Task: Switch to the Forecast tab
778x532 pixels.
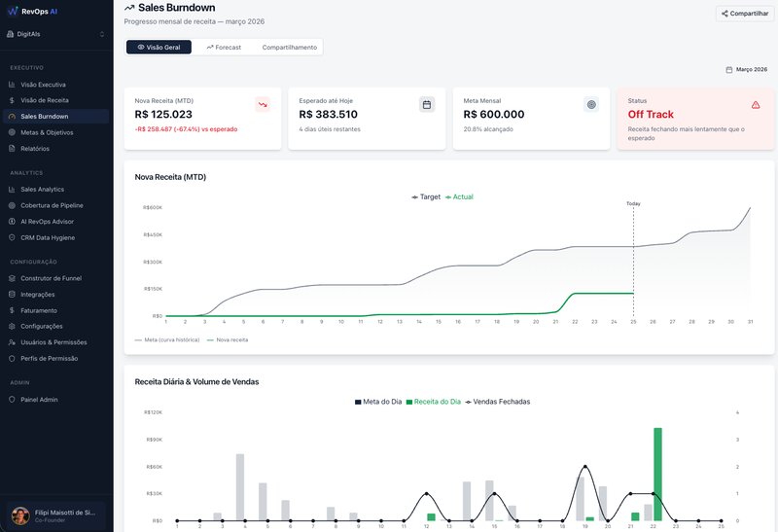Action: [224, 47]
